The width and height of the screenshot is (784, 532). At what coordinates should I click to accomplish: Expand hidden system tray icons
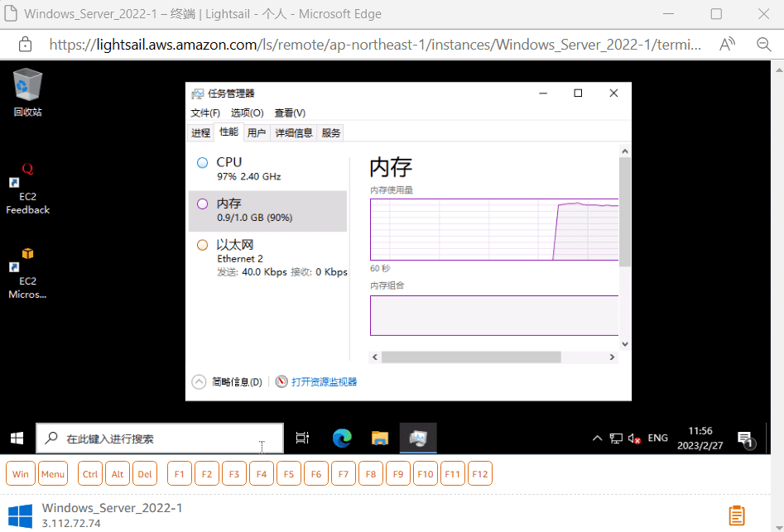597,438
